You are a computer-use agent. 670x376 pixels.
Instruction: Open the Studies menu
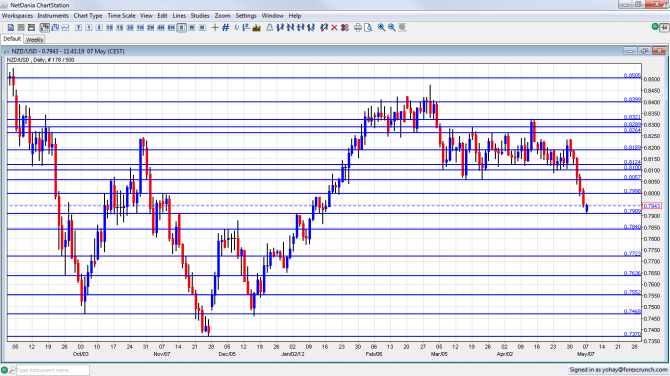pyautogui.click(x=200, y=16)
